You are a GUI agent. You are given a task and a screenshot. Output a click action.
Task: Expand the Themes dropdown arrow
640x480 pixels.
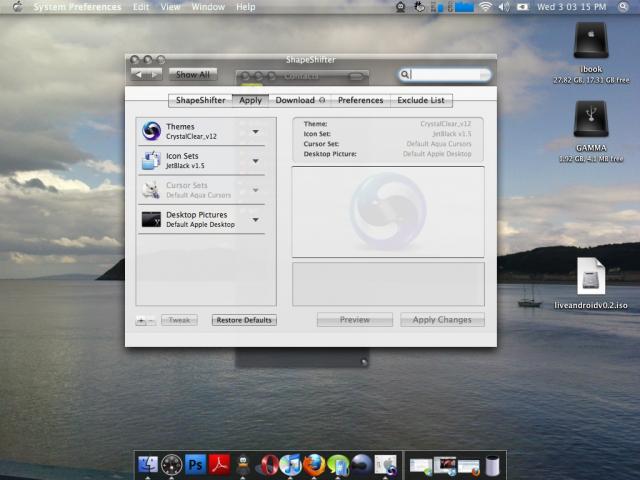click(x=256, y=131)
